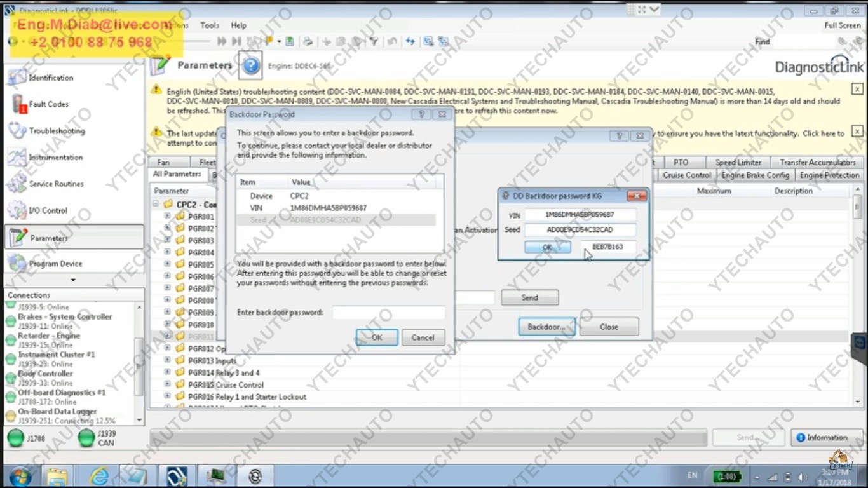Switch to the Speed Limiter tab

pos(738,163)
